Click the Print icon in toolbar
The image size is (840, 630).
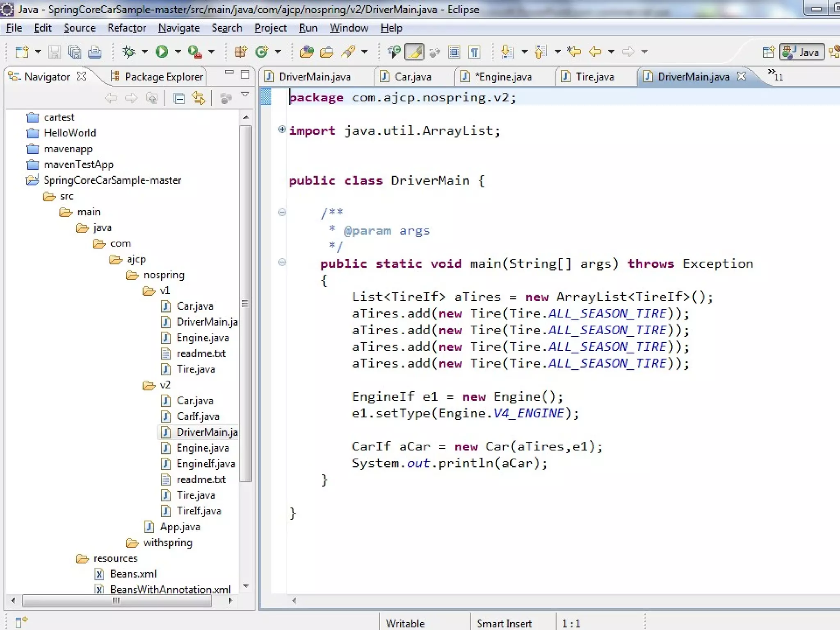click(x=95, y=52)
